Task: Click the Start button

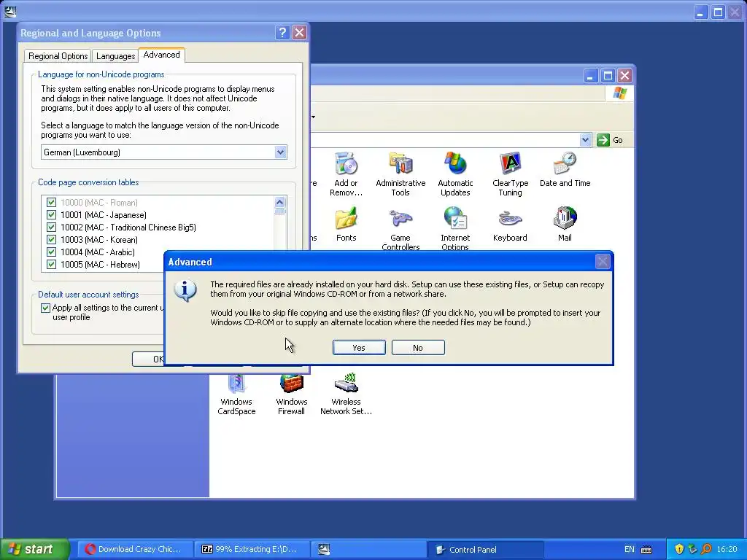Action: [35, 549]
